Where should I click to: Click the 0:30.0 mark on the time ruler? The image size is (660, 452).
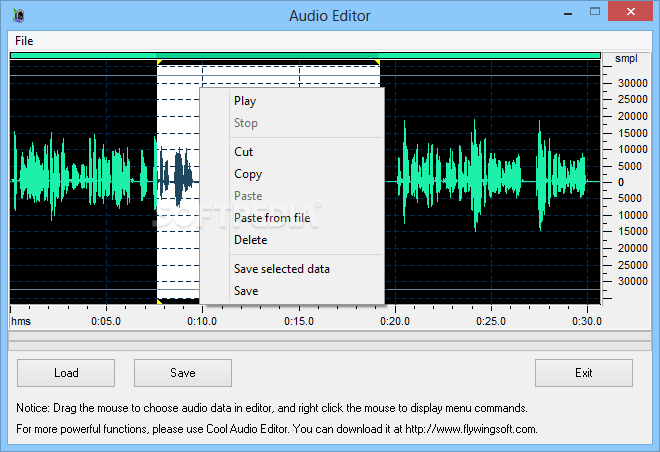pyautogui.click(x=587, y=321)
